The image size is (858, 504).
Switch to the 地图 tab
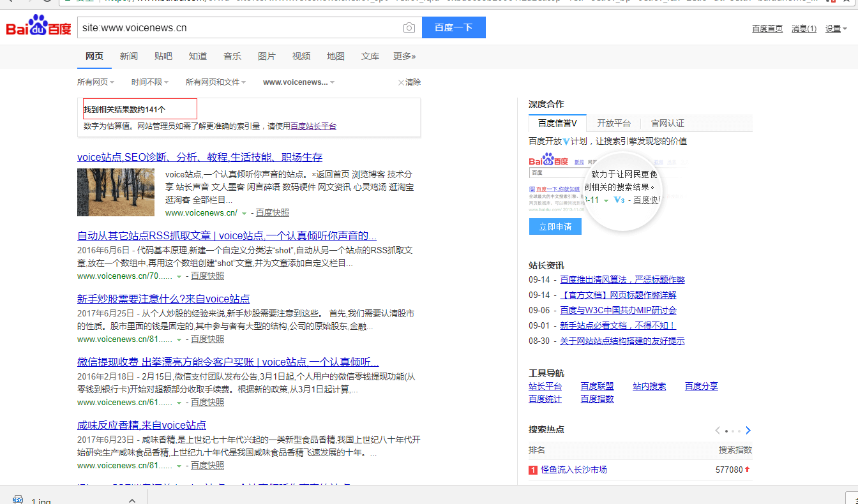[x=336, y=56]
